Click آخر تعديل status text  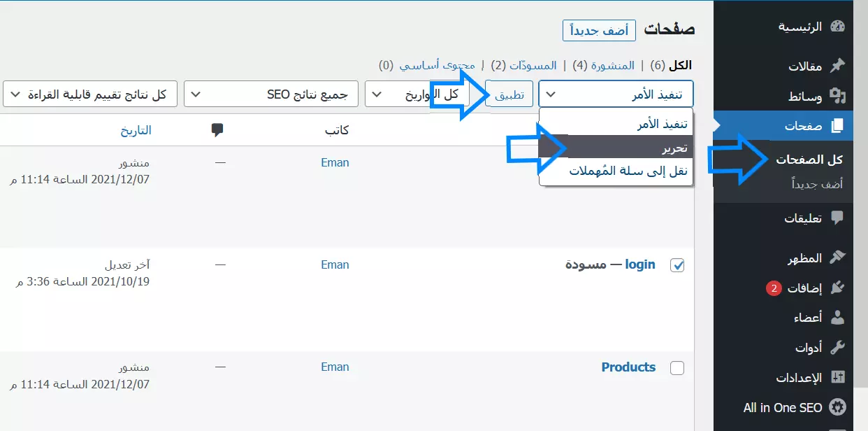click(128, 264)
